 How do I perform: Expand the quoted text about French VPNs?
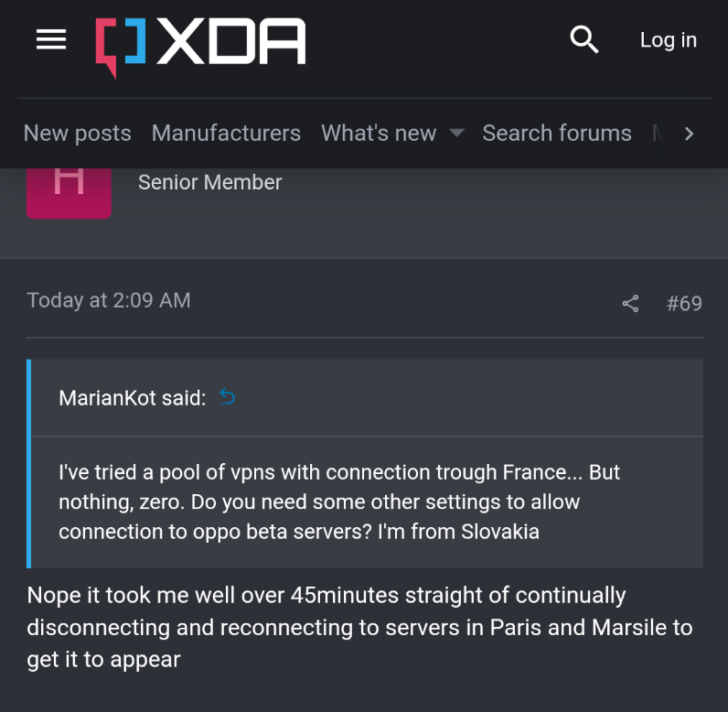coord(339,502)
